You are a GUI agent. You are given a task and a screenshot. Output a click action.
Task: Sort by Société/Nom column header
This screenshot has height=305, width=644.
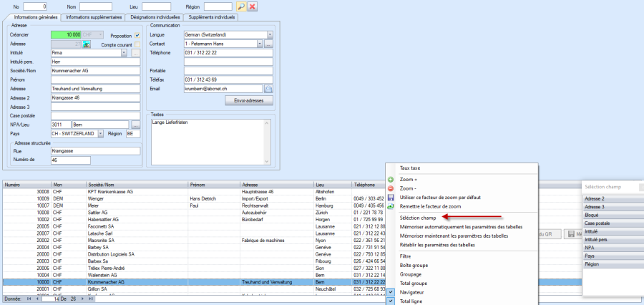137,185
